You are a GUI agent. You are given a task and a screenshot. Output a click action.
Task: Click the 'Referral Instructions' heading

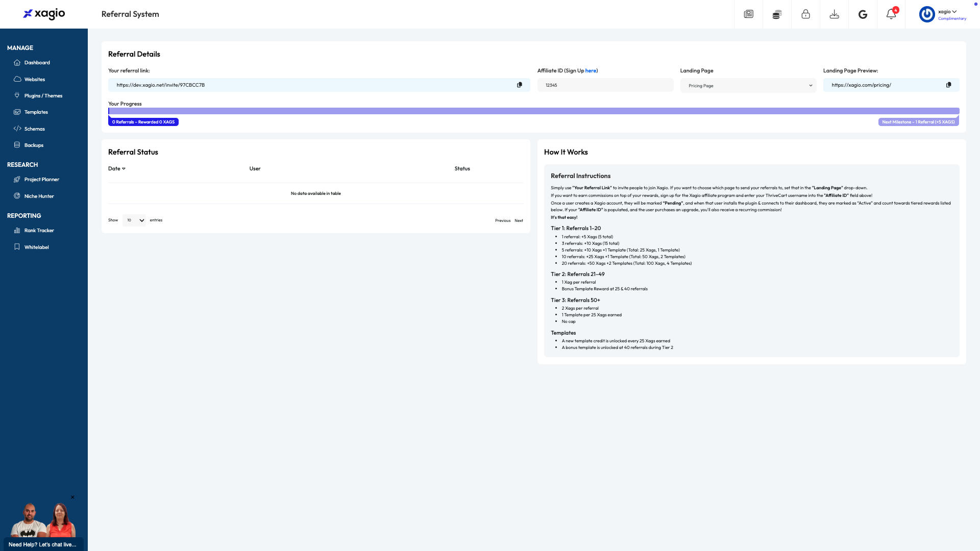pos(580,176)
